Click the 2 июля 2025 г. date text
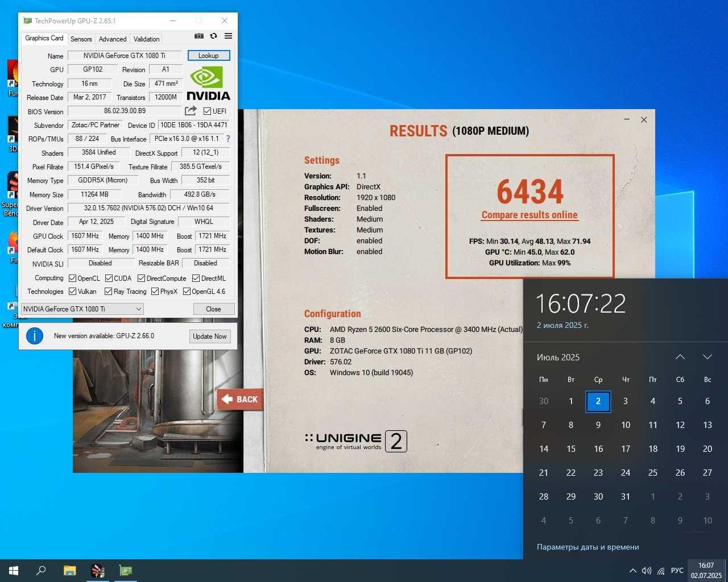Image resolution: width=728 pixels, height=582 pixels. [562, 326]
